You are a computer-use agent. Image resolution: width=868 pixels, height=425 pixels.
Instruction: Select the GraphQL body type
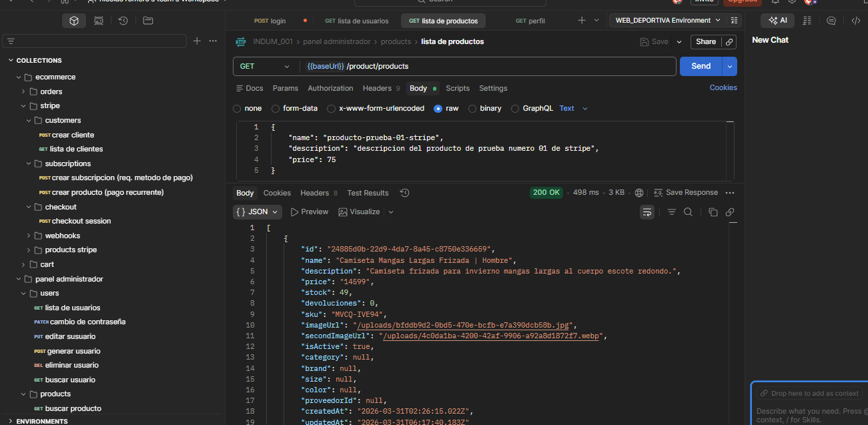pos(514,108)
